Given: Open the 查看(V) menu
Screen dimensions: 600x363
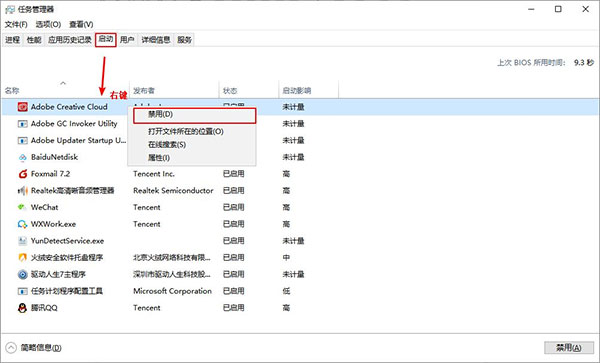Looking at the screenshot, I should click(81, 24).
